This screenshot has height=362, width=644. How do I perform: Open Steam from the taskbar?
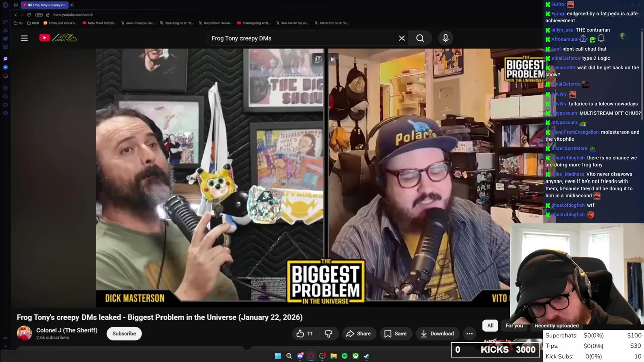[366, 356]
